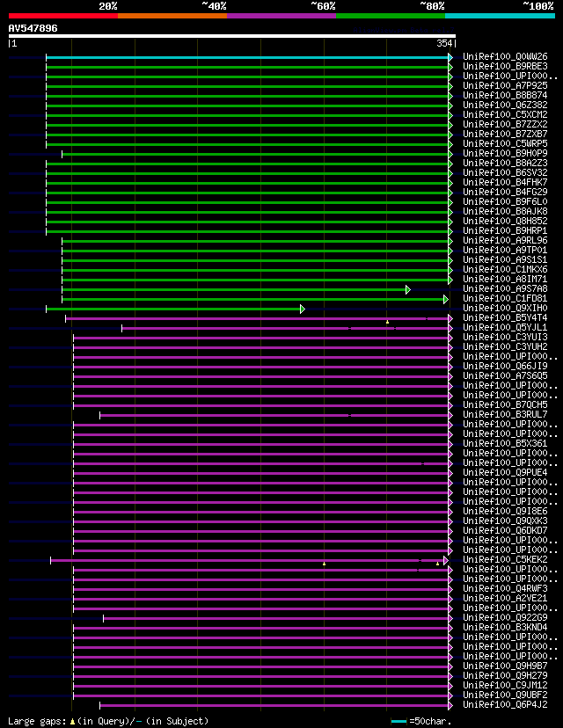Select the UniRef100_B4FG29 label
Viewport: 563px width, 728px height.
[506, 192]
